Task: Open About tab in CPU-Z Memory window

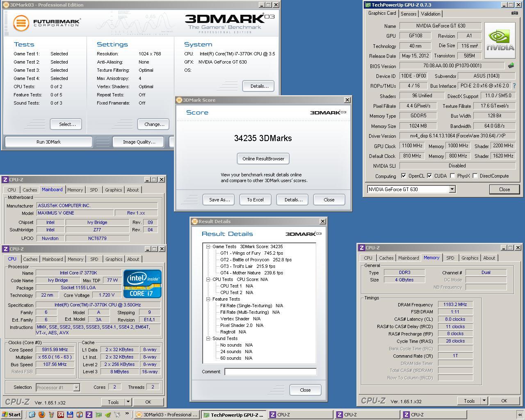Action: [489, 258]
